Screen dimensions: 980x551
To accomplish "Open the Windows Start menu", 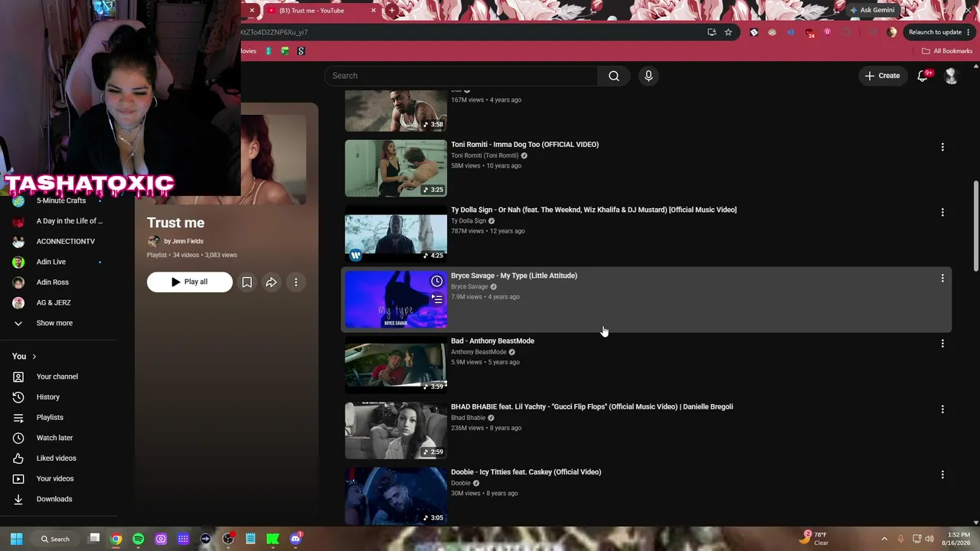I will click(16, 539).
